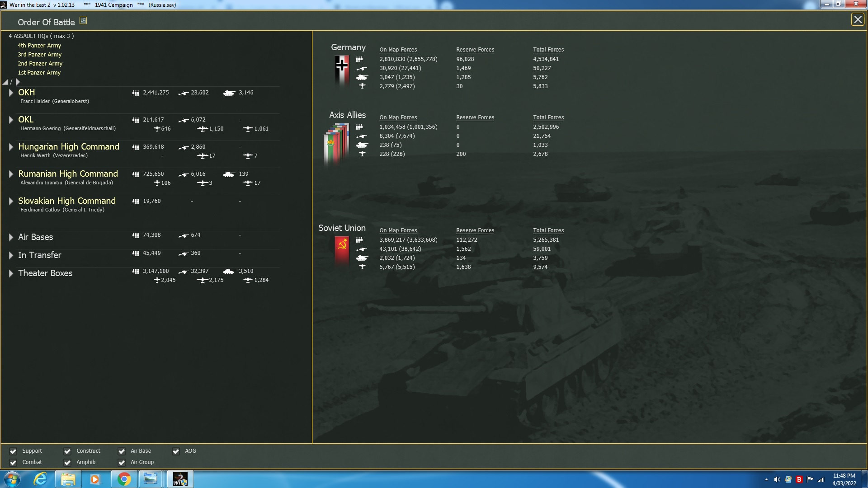Toggle the Air Group checkbox
This screenshot has width=868, height=488.
click(x=122, y=462)
